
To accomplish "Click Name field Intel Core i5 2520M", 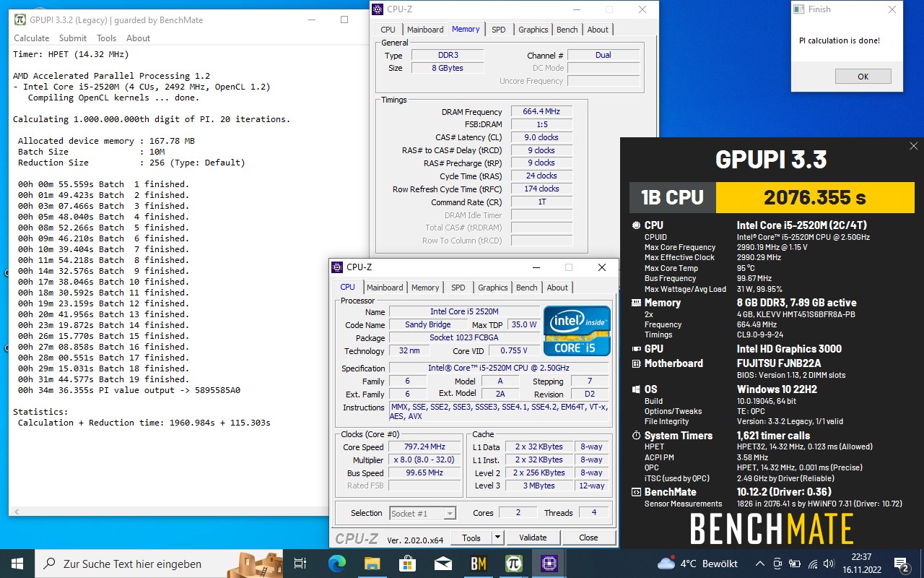I will point(464,311).
